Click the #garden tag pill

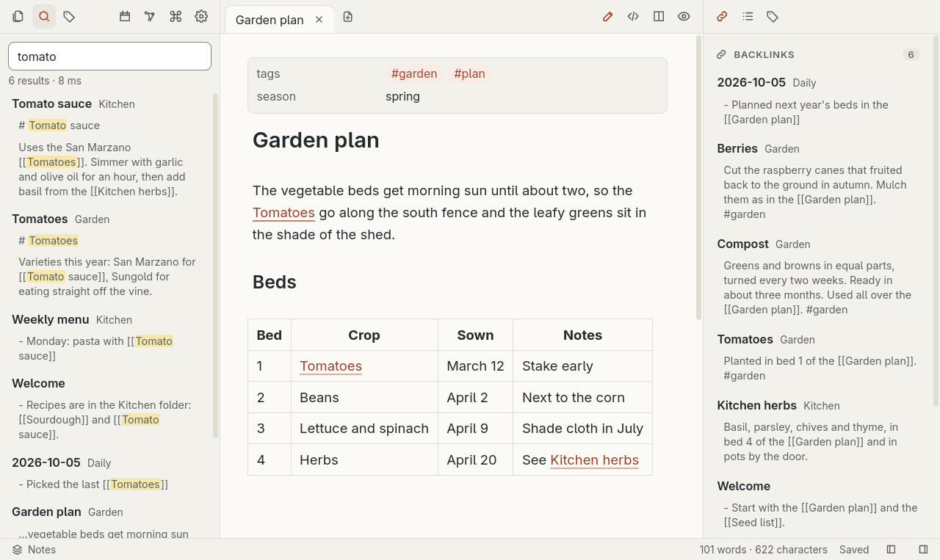414,73
